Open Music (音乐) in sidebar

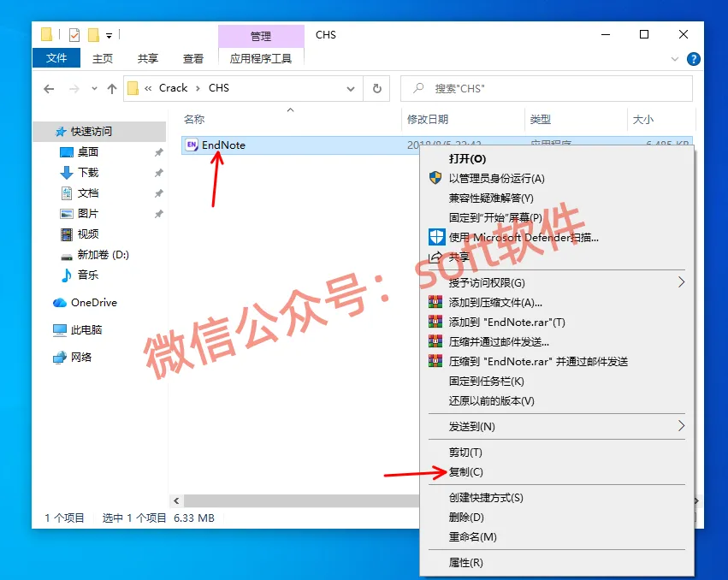pos(88,275)
